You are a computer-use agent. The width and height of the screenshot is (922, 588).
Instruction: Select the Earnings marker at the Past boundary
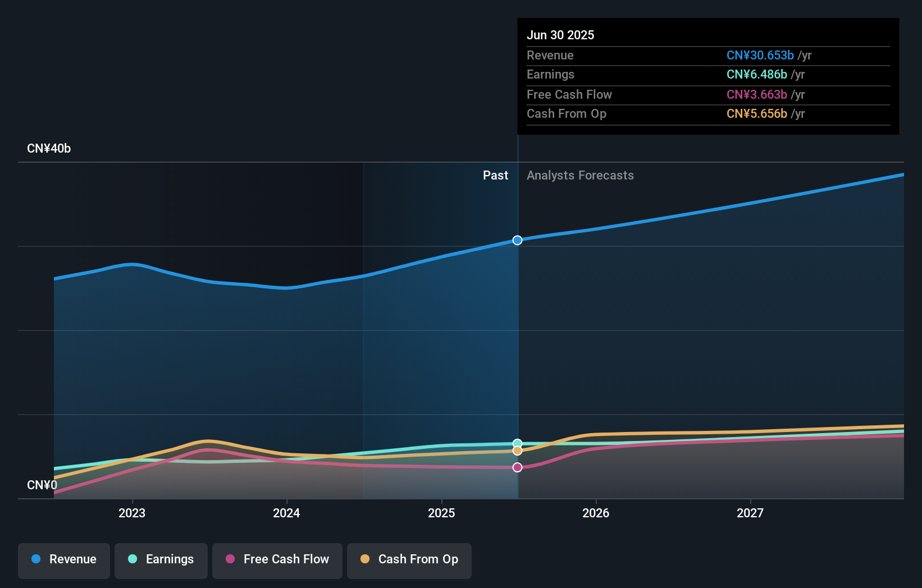[x=517, y=442]
